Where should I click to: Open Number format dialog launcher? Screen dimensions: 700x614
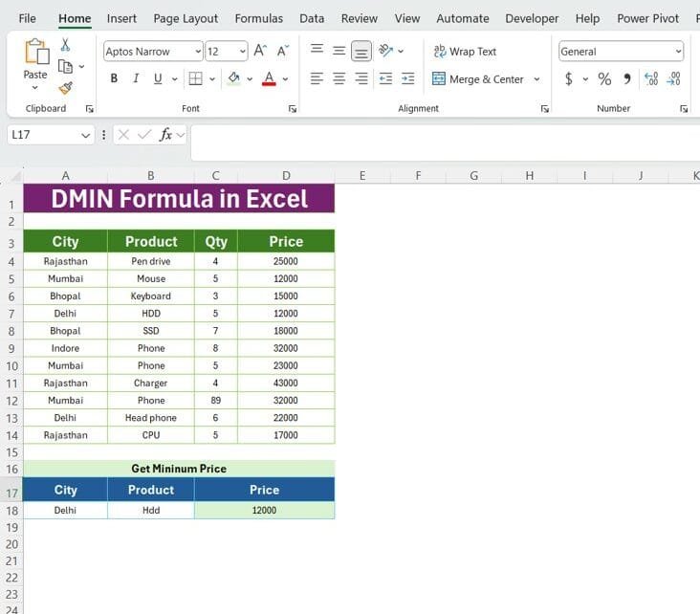click(x=684, y=108)
